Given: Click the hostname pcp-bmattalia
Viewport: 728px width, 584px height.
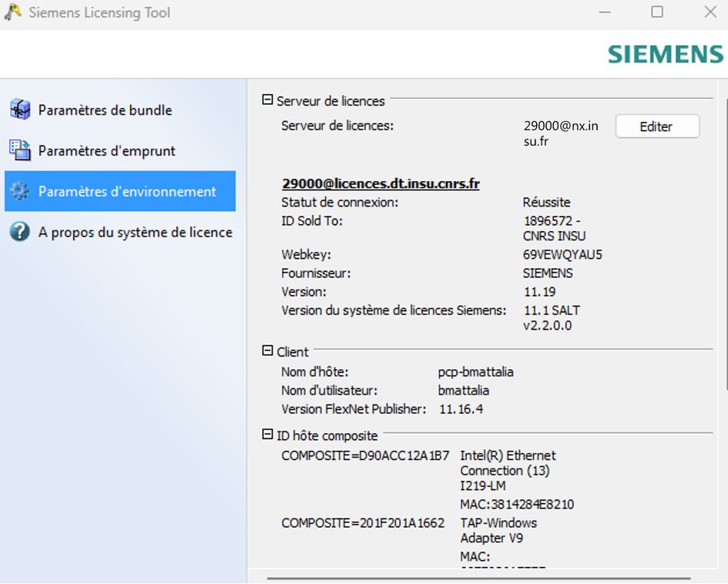Looking at the screenshot, I should pyautogui.click(x=476, y=372).
